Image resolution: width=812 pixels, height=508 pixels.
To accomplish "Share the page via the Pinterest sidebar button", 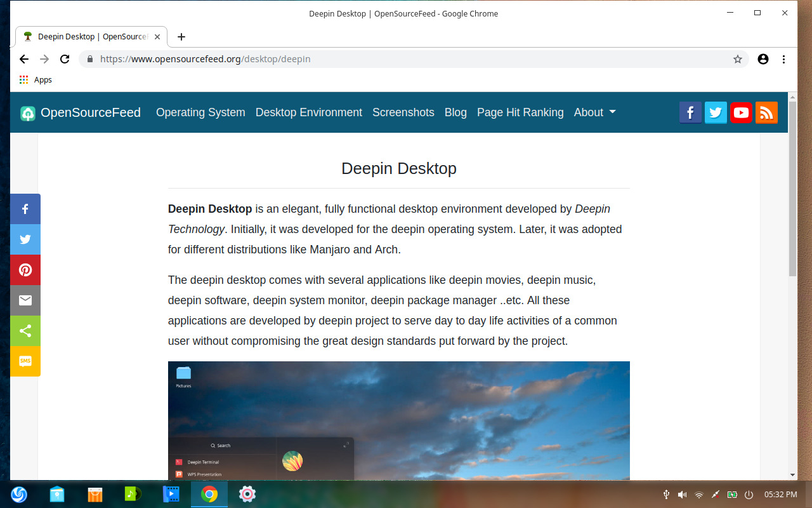I will pyautogui.click(x=25, y=270).
